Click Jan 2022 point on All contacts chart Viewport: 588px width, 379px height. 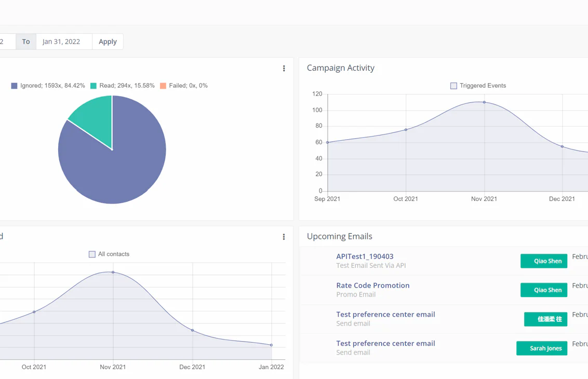272,345
